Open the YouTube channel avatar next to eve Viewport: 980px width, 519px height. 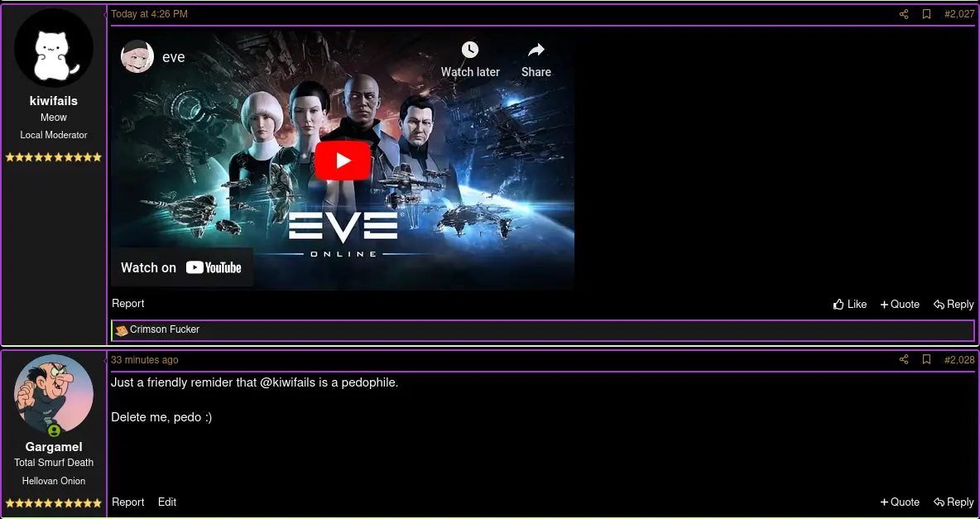coord(137,57)
